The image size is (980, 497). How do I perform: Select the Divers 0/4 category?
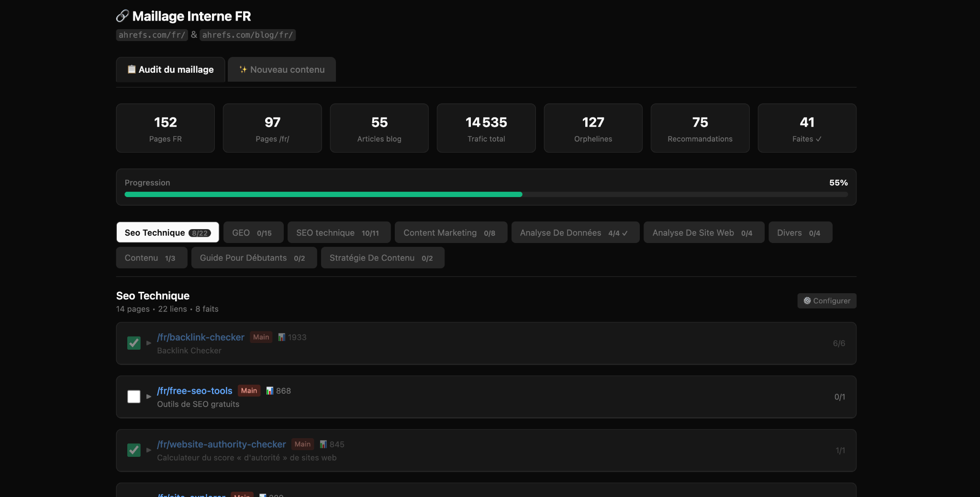800,232
